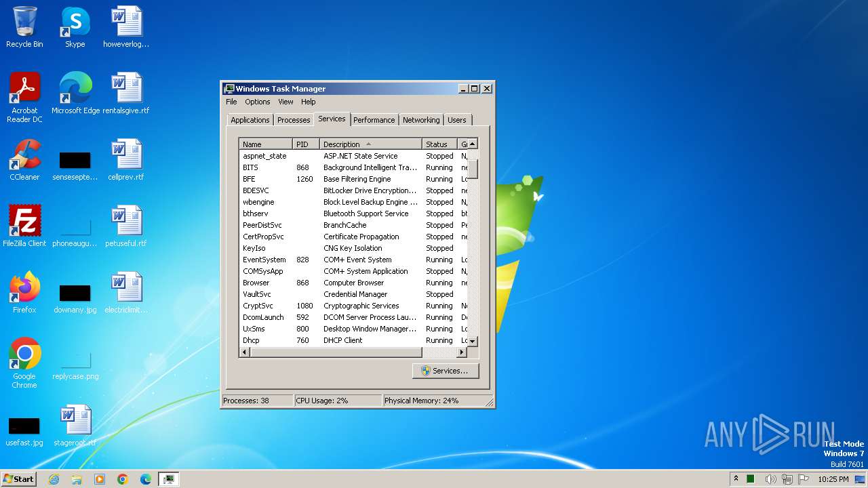This screenshot has height=488, width=868.
Task: Select the electriclimit document icon
Action: [x=126, y=293]
